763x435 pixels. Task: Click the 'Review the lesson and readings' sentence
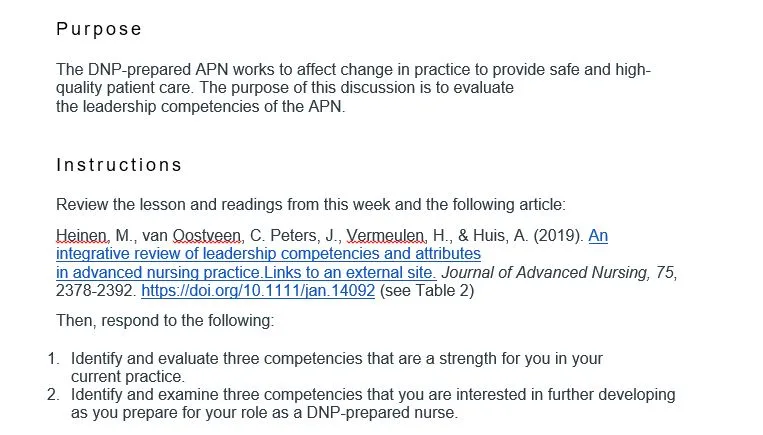tap(310, 205)
